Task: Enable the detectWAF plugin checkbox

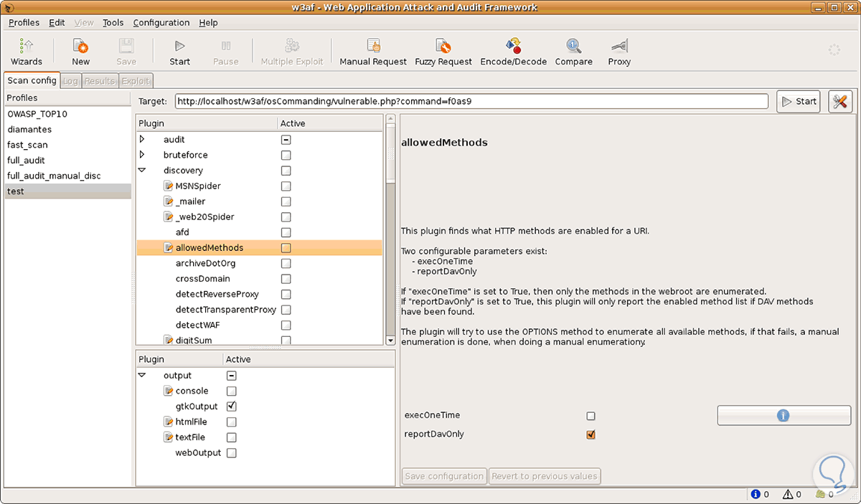Action: [x=286, y=325]
